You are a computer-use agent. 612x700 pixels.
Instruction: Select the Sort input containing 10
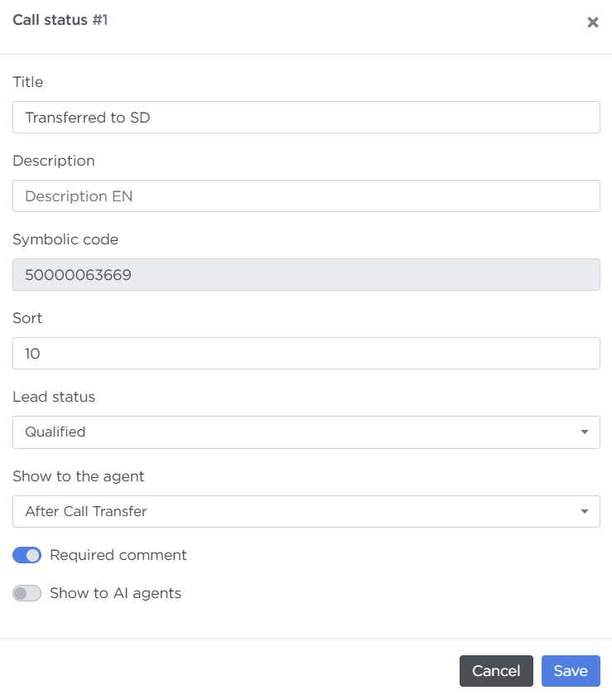pos(306,353)
